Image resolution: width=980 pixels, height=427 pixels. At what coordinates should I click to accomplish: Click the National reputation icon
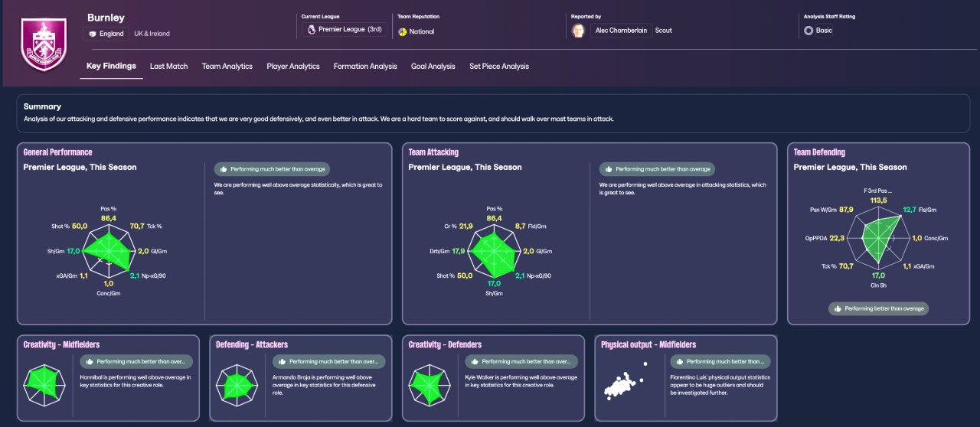pyautogui.click(x=402, y=31)
